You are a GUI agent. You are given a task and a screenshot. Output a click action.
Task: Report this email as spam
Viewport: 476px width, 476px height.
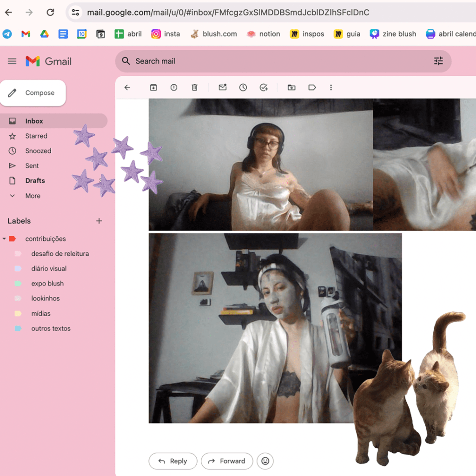pos(174,87)
